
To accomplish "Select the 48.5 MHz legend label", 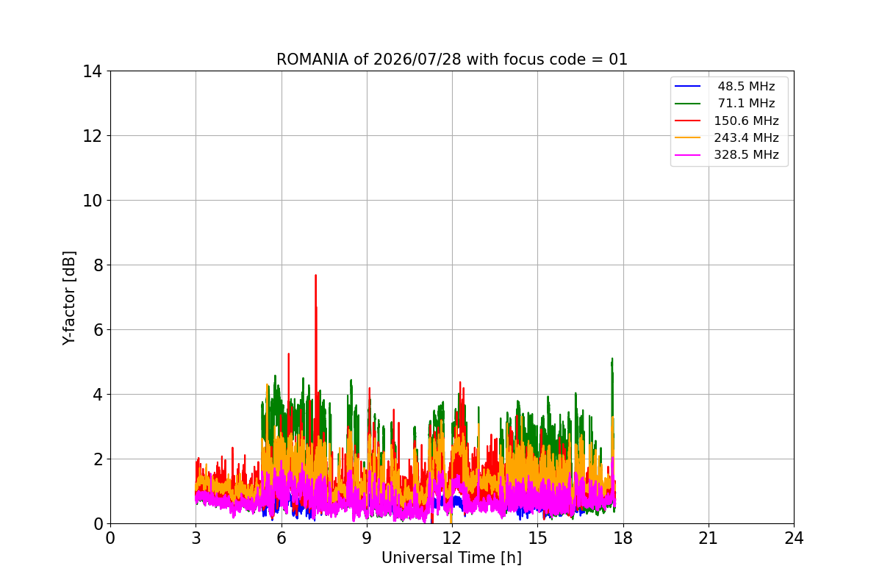I will 746,87.
